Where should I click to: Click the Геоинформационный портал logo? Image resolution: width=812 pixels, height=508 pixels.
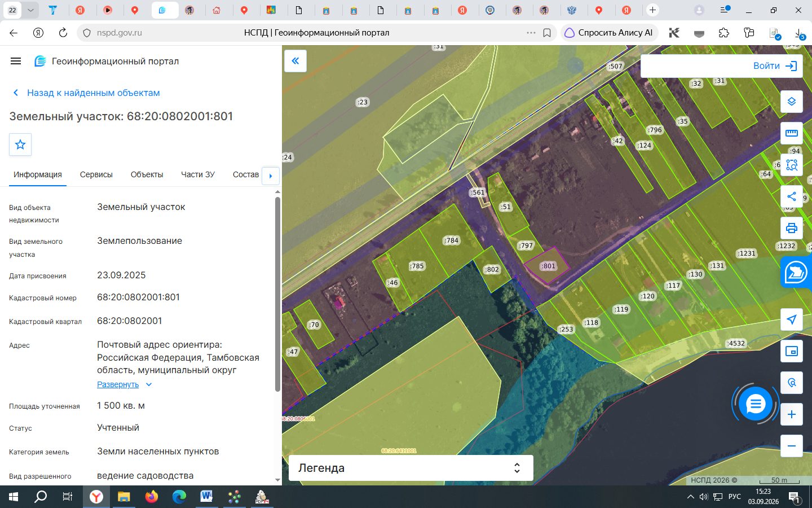107,61
